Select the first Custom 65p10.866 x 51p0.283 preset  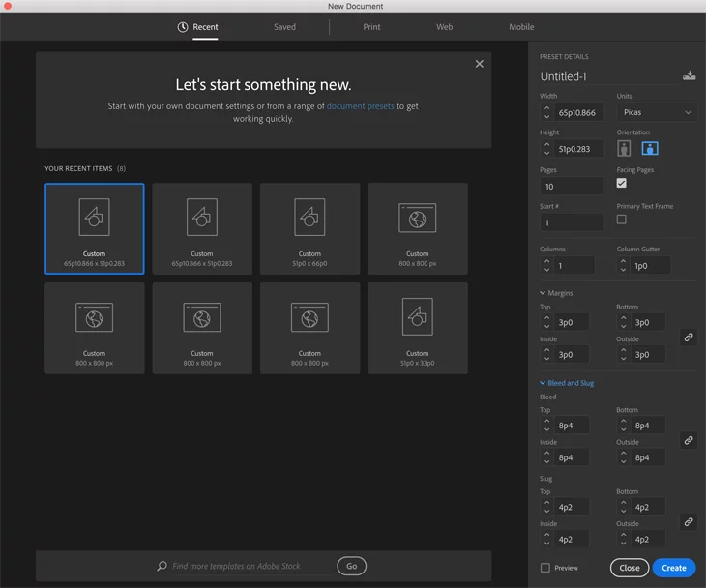[x=95, y=228]
